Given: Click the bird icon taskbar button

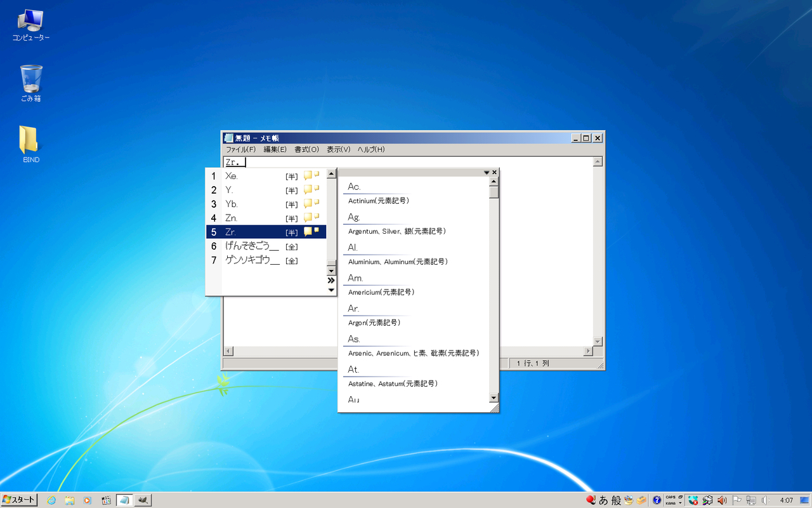Looking at the screenshot, I should pyautogui.click(x=143, y=500).
